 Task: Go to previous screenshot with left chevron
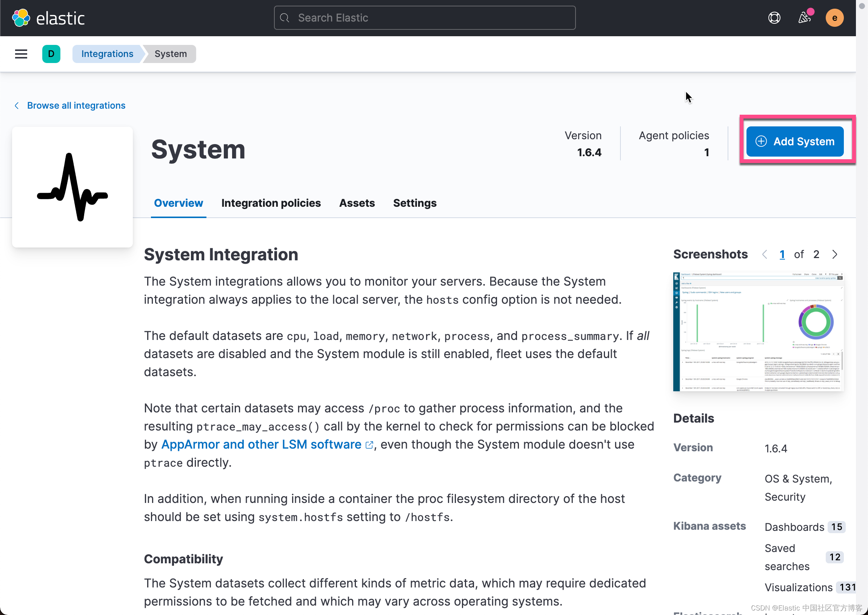click(765, 254)
